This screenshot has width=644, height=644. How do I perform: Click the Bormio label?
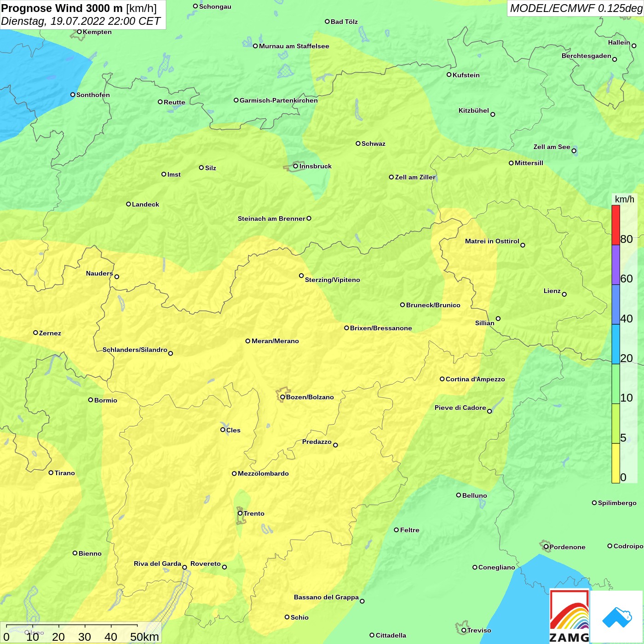pyautogui.click(x=106, y=400)
